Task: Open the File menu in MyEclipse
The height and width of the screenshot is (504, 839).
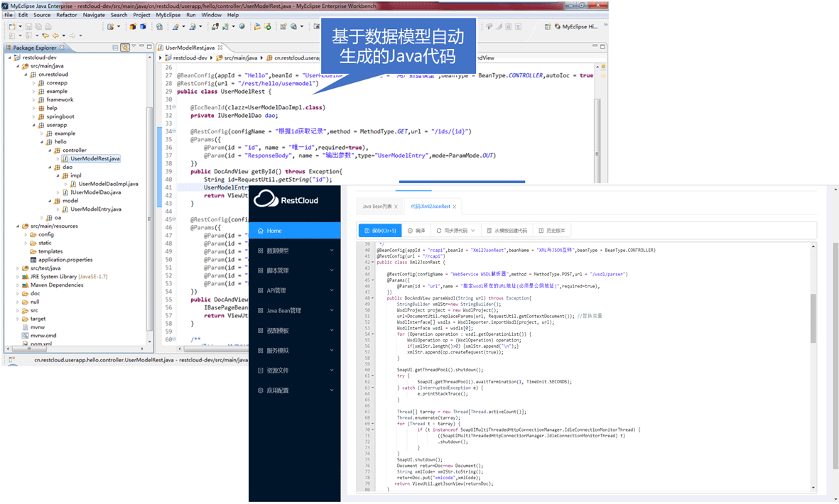Action: [x=9, y=15]
